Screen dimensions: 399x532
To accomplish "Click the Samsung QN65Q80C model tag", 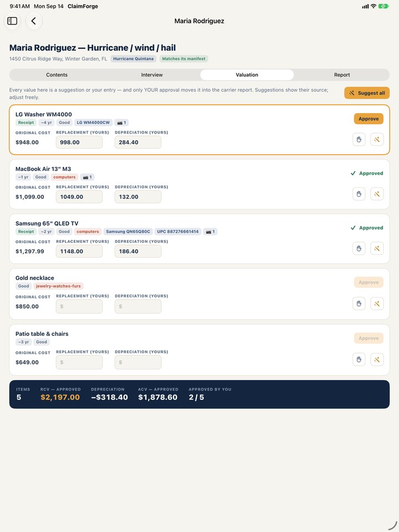I will tap(128, 232).
